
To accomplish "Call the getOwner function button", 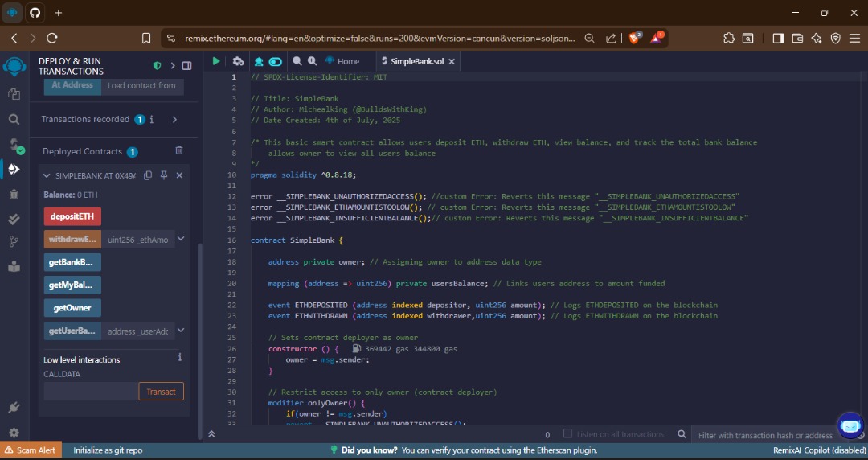I will (72, 307).
